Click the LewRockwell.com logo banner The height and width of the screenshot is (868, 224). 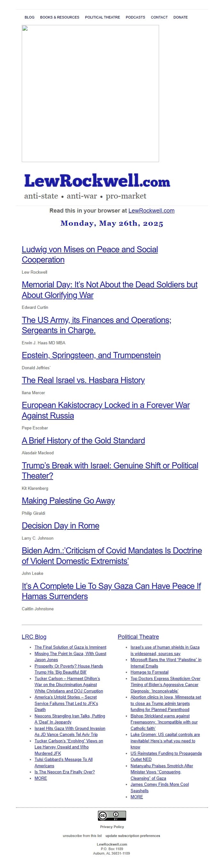coord(97,186)
